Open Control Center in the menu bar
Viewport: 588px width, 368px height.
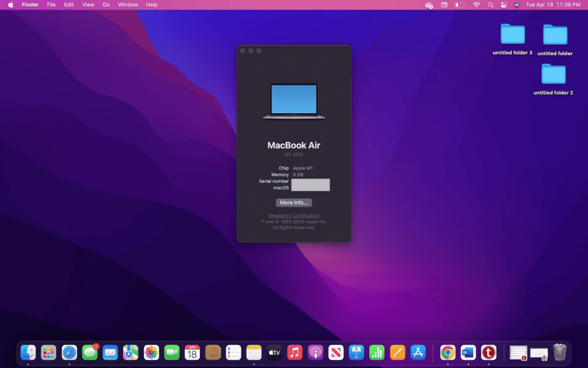(x=503, y=5)
